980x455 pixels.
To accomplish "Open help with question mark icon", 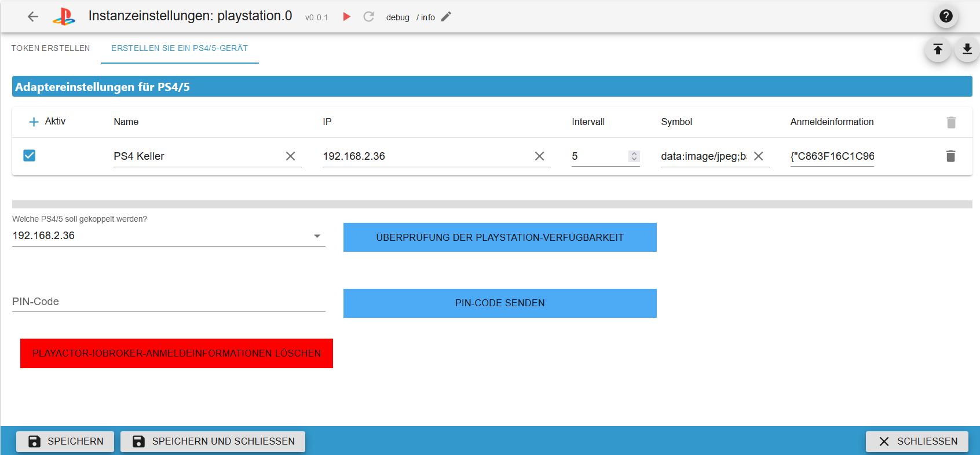I will click(946, 16).
